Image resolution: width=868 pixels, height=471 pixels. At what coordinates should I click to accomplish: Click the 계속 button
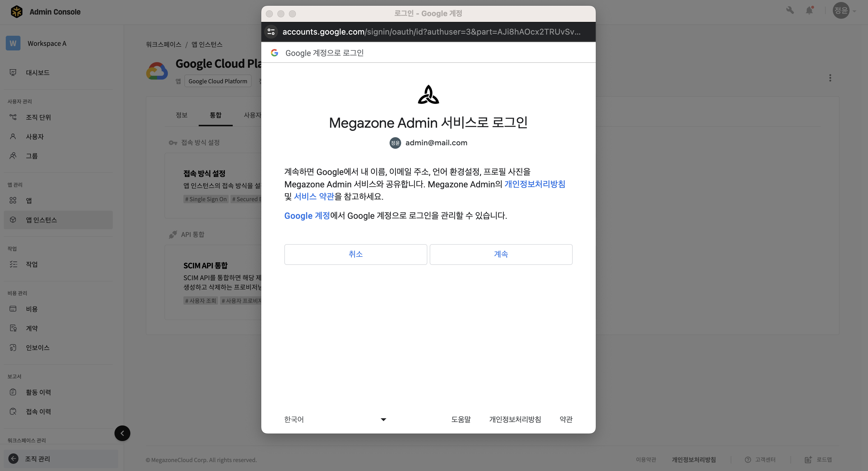501,254
